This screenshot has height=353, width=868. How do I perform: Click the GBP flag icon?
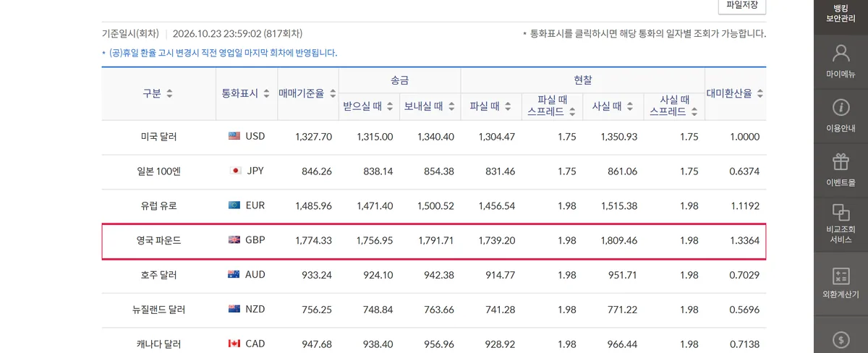[234, 240]
